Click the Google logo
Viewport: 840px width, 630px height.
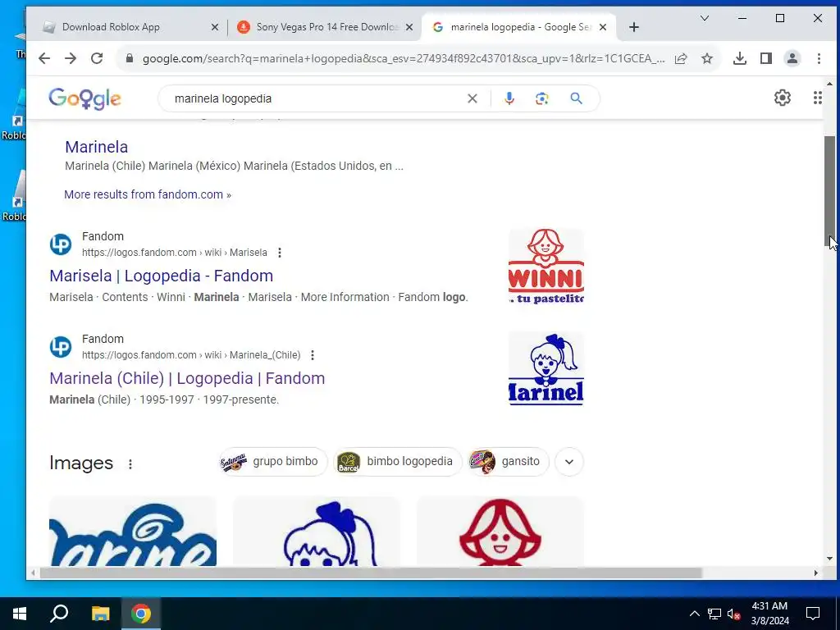pos(84,98)
